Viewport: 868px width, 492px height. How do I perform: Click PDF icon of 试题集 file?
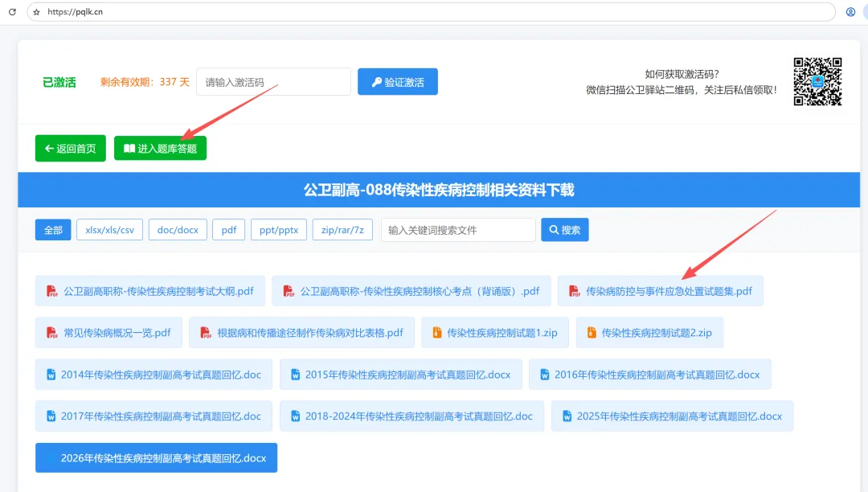[574, 291]
